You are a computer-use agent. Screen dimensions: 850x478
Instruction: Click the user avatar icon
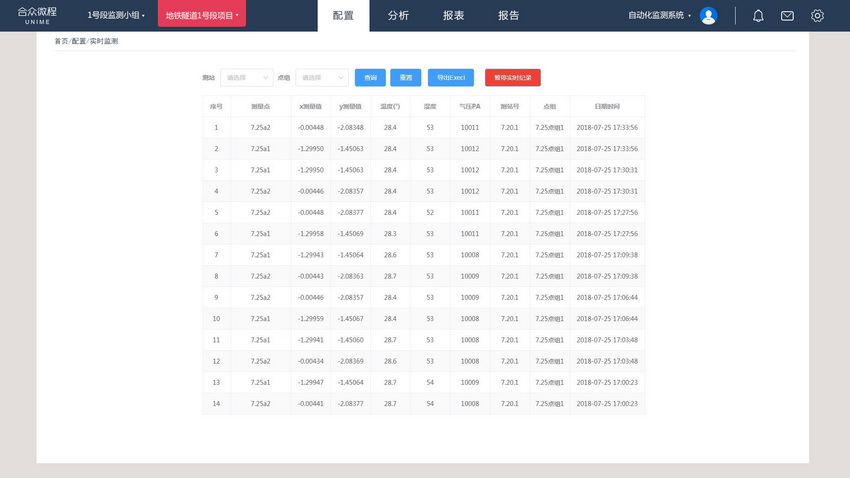[708, 16]
